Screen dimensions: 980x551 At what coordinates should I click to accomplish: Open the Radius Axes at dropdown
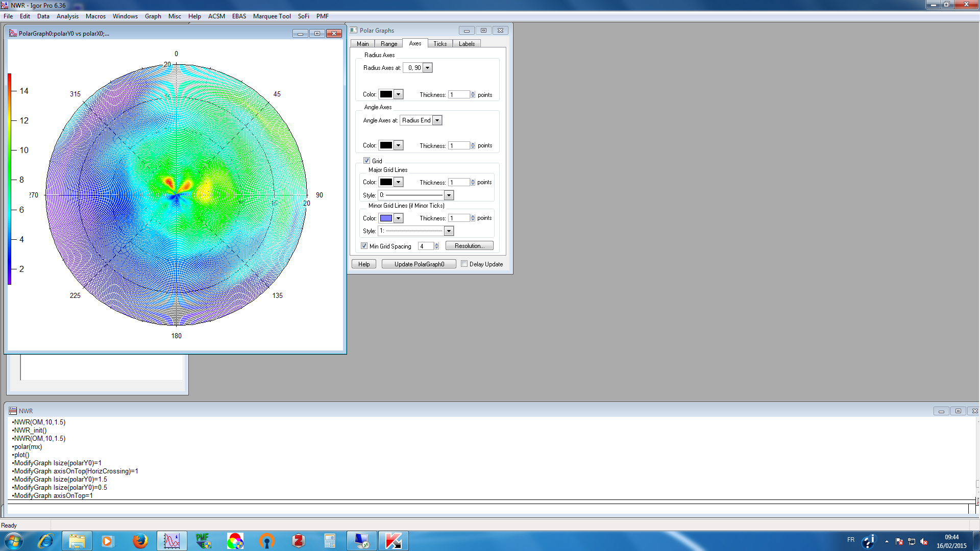(428, 67)
